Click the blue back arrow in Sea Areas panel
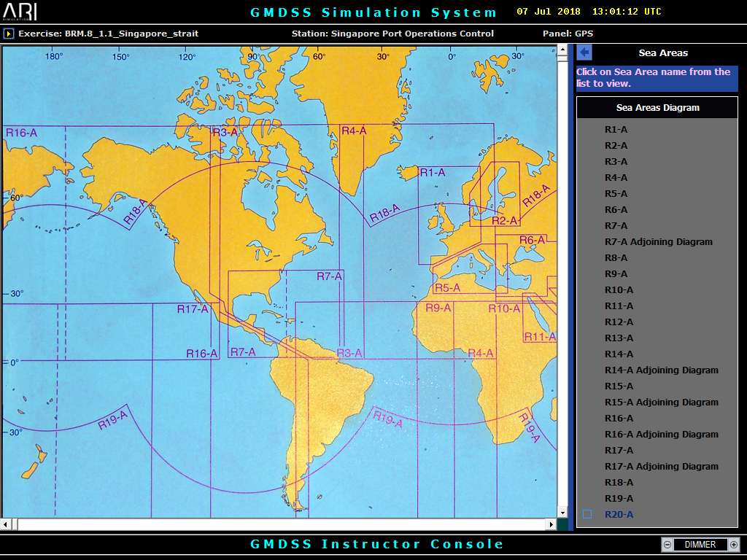747x560 pixels. tap(584, 52)
